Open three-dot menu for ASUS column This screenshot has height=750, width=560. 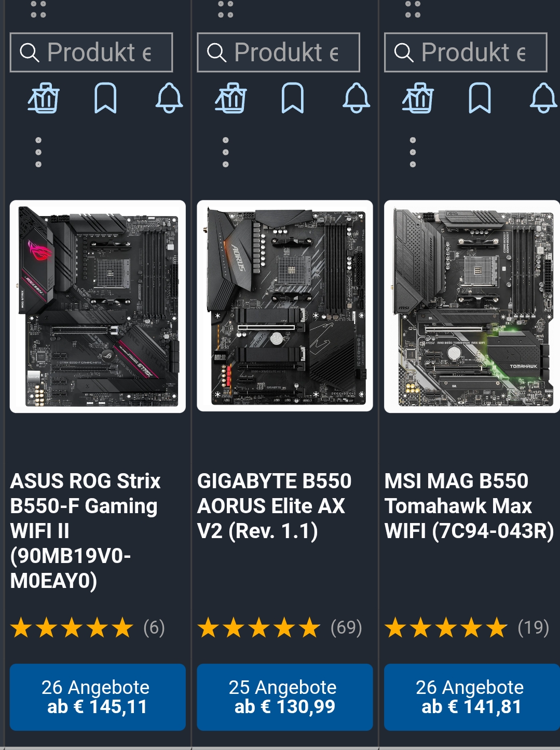(38, 152)
